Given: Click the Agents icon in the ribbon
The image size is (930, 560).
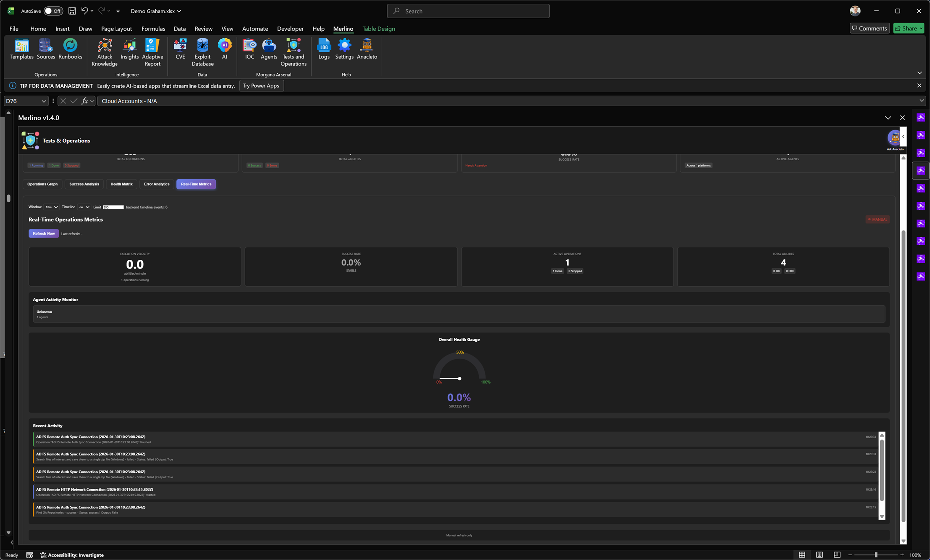Looking at the screenshot, I should [269, 47].
